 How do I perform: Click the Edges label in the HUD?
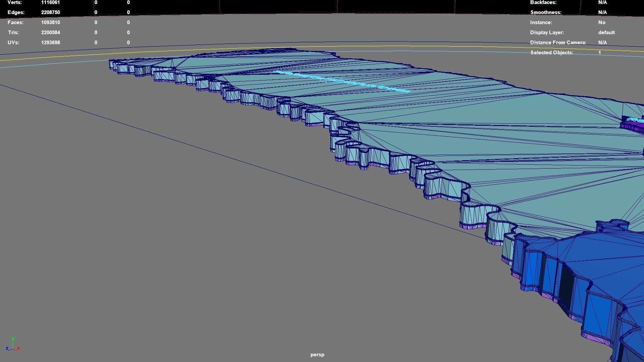(x=16, y=12)
